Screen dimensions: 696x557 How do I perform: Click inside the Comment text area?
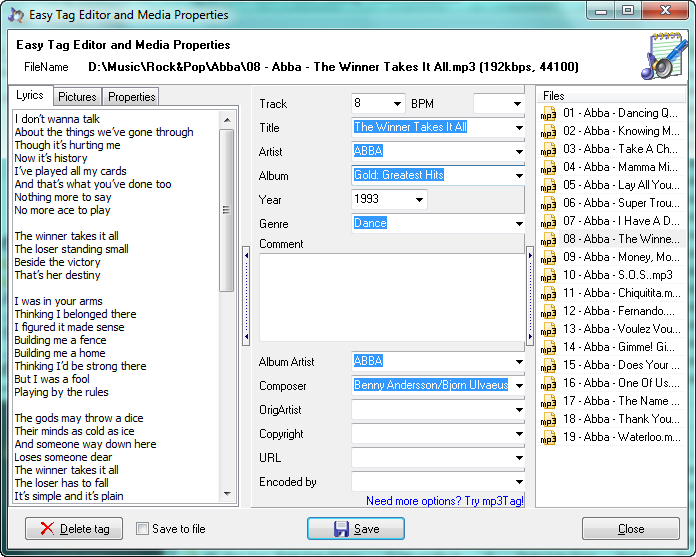click(392, 297)
